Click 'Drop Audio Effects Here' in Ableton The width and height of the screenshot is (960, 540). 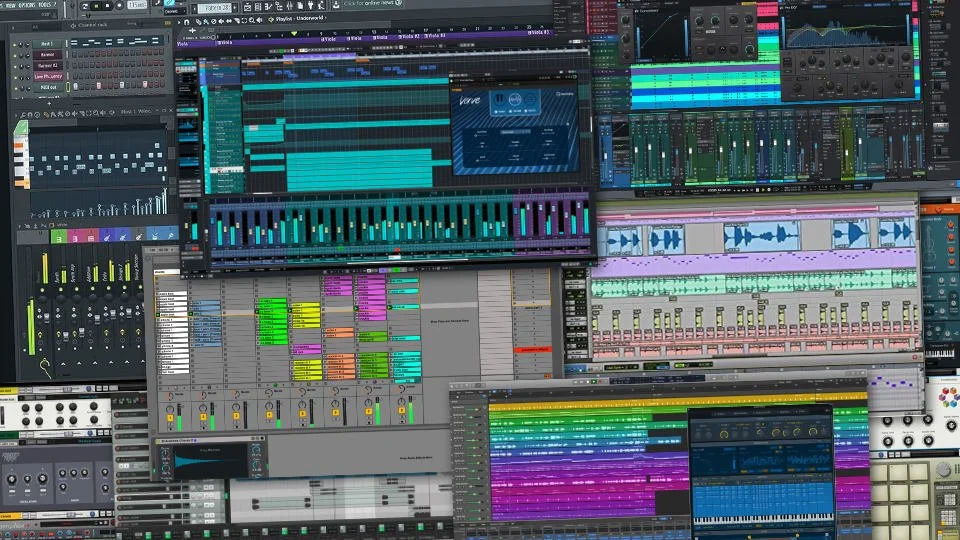416,458
